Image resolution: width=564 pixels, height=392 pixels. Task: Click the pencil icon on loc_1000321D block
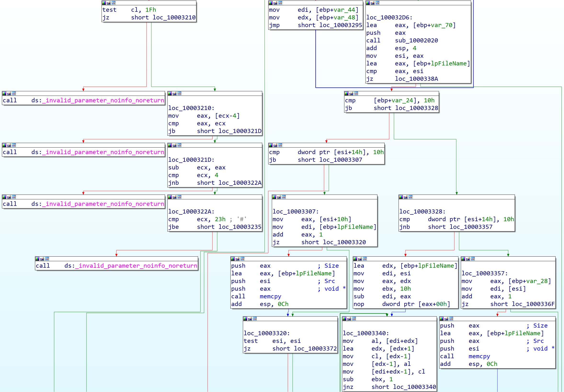pyautogui.click(x=175, y=145)
